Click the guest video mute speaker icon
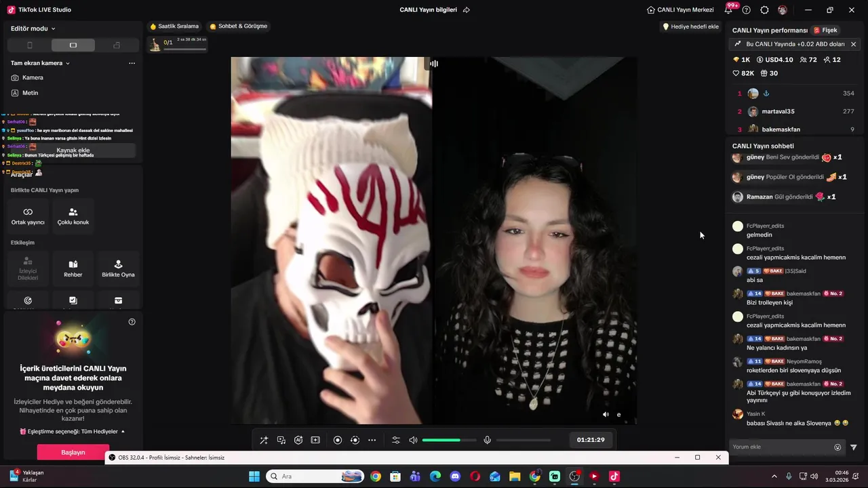 coord(606,415)
